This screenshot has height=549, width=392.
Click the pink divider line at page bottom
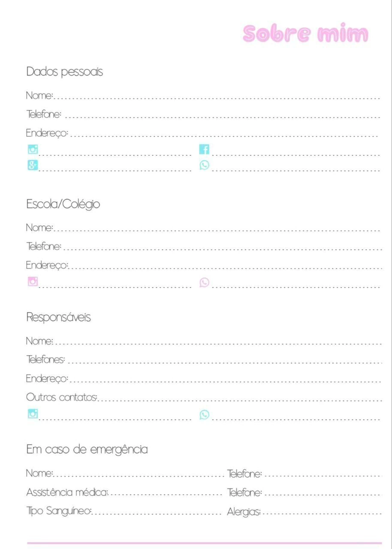click(x=204, y=543)
